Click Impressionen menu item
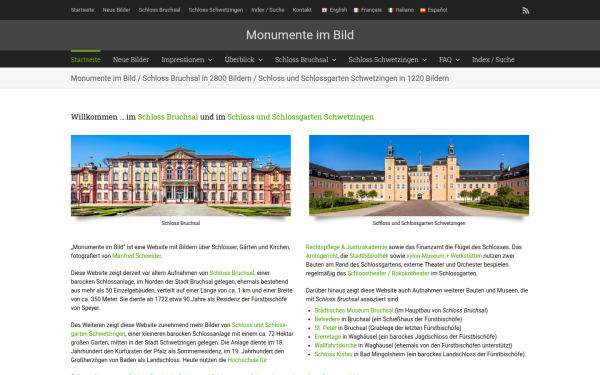This screenshot has height=375, width=600. [x=183, y=59]
